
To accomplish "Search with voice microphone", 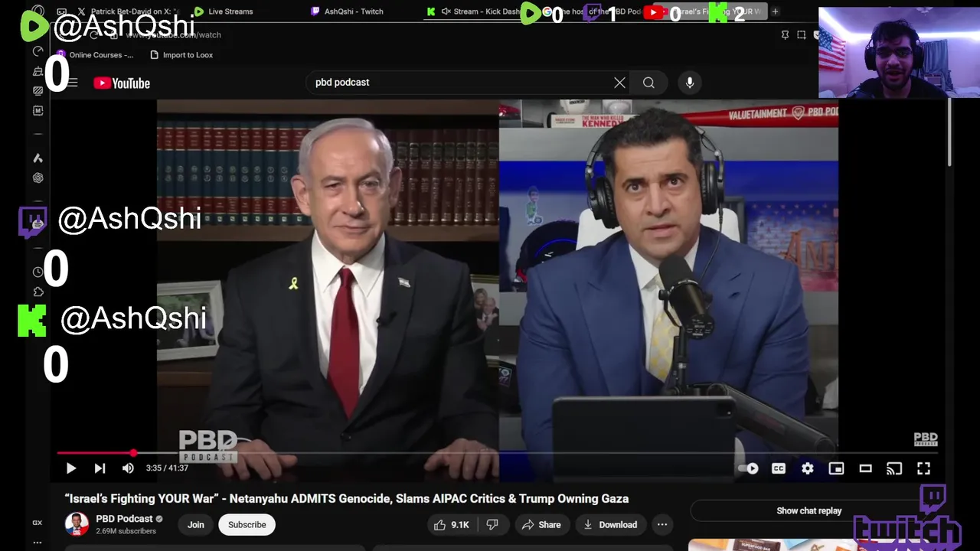I will pos(690,83).
